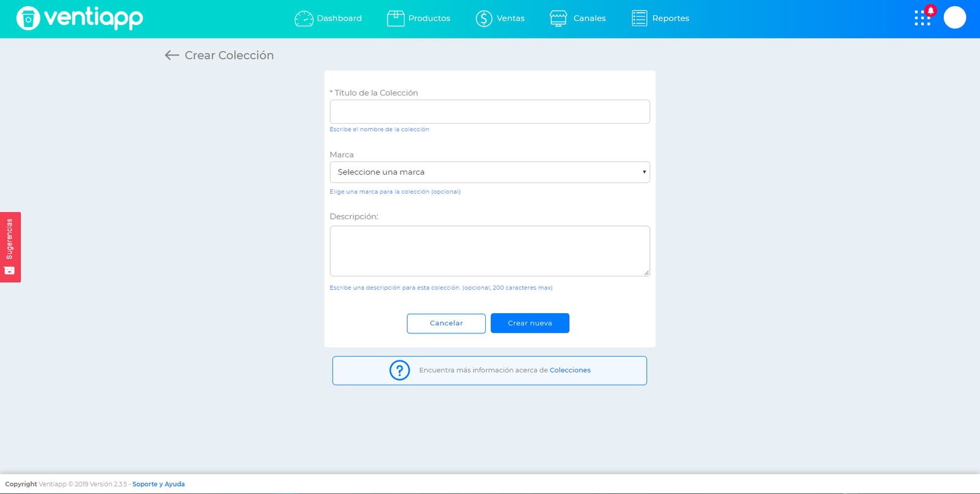The width and height of the screenshot is (980, 494).
Task: Click the Productos box icon
Action: pos(396,18)
